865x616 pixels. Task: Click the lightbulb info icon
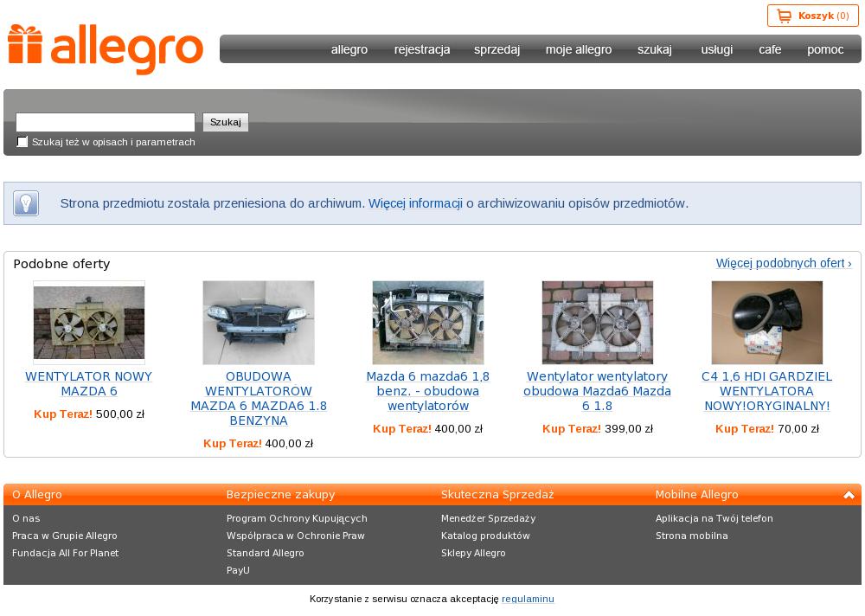click(26, 203)
